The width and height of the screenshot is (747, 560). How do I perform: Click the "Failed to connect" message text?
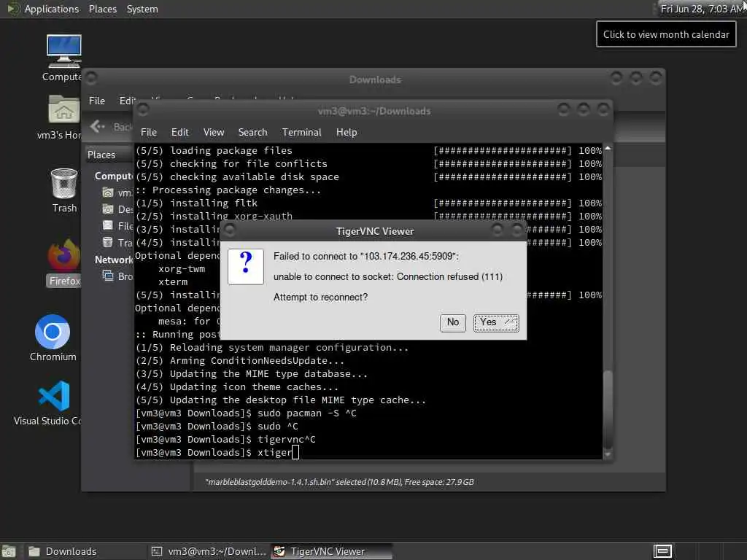[x=366, y=256]
